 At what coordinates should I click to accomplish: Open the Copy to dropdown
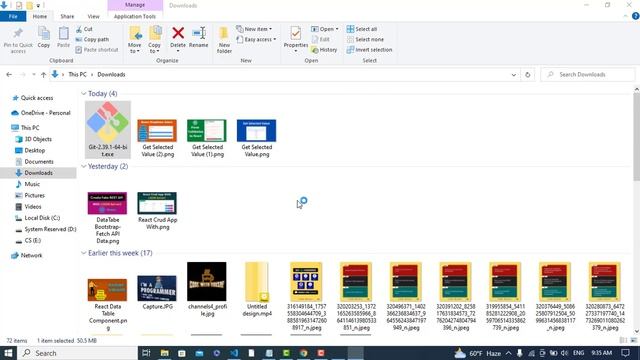154,40
